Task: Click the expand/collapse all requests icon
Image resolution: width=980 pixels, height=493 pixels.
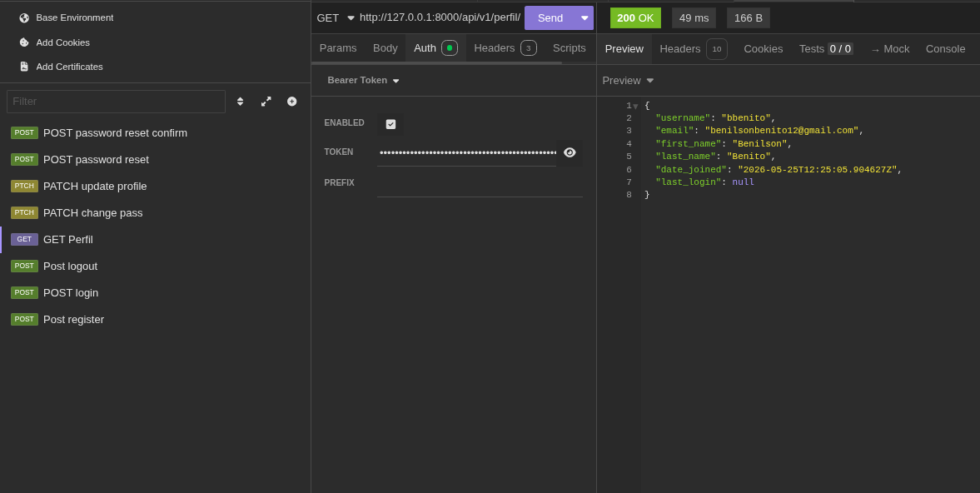Action: click(266, 102)
